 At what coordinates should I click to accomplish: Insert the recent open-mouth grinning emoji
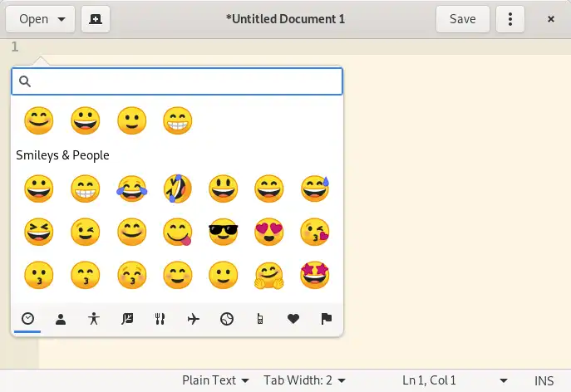86,120
